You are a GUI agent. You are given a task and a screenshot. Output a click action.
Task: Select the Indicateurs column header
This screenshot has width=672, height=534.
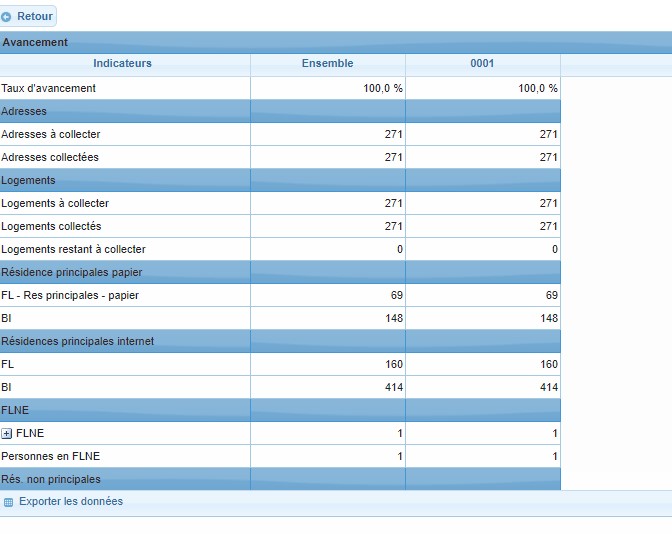click(123, 64)
